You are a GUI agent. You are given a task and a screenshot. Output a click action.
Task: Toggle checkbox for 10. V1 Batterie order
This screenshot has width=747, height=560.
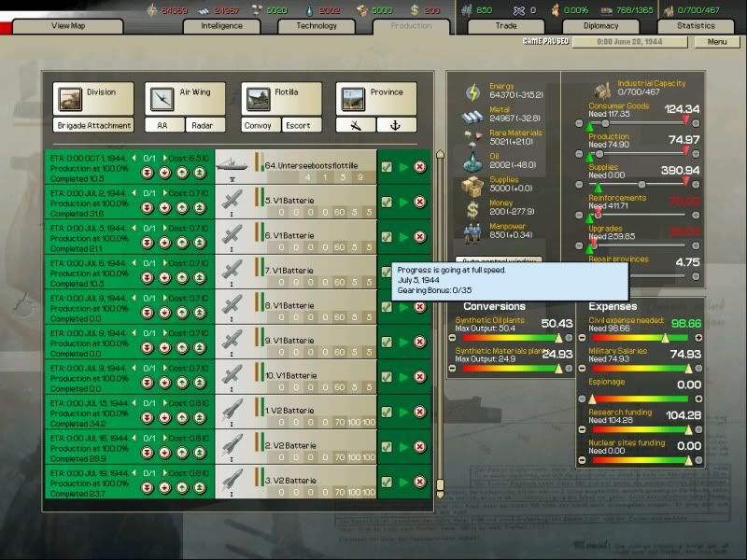pyautogui.click(x=387, y=376)
